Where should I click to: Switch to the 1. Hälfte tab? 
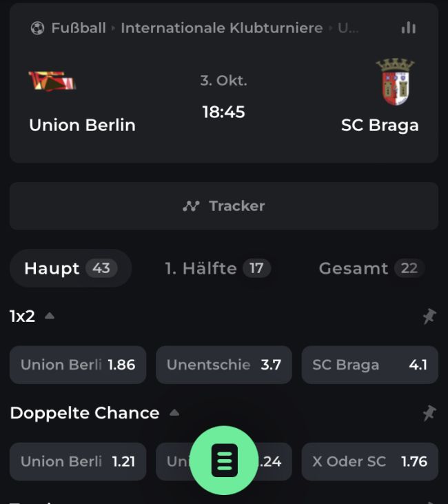click(217, 268)
